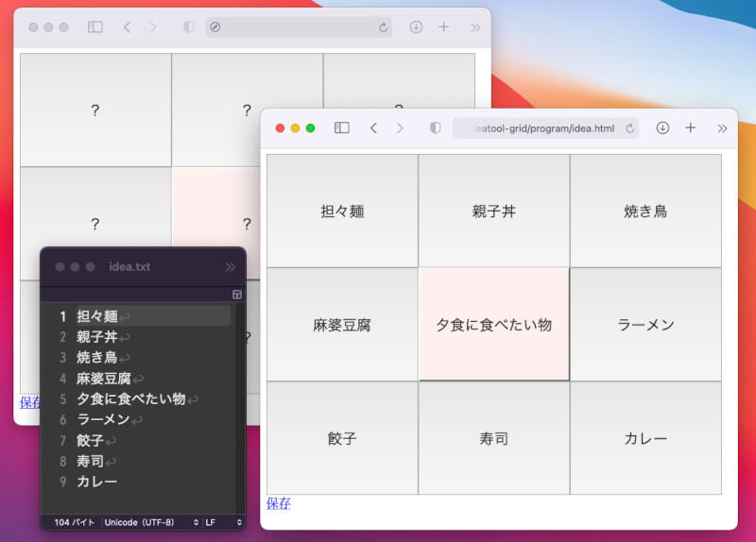Show downloads in background Safari window
The image size is (756, 542).
tap(416, 27)
